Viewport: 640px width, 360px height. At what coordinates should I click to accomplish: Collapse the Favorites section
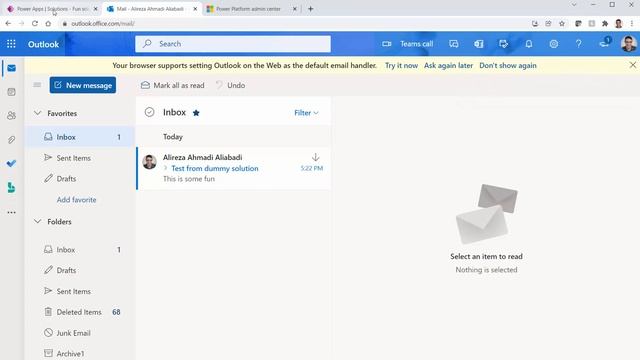click(x=38, y=113)
